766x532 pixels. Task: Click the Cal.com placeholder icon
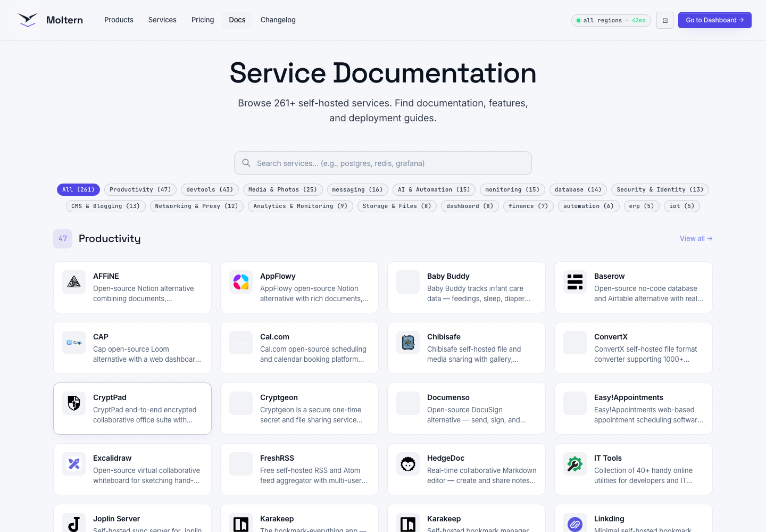[x=241, y=343]
